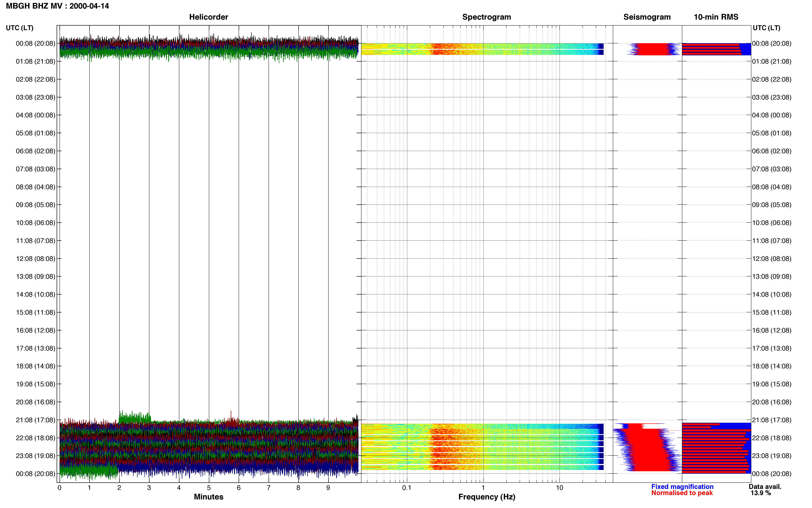The width and height of the screenshot is (812, 508).
Task: Select '01:08 (21:08)' on the Helicorder time axis
Action: click(x=36, y=61)
